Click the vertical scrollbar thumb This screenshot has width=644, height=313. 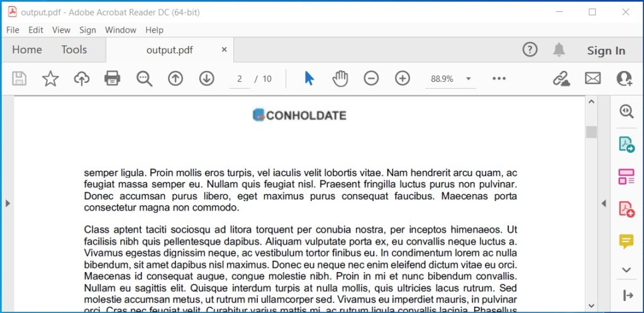pos(591,131)
